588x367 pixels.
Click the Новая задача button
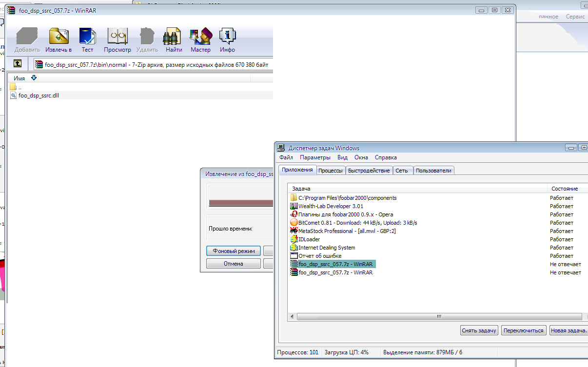568,330
